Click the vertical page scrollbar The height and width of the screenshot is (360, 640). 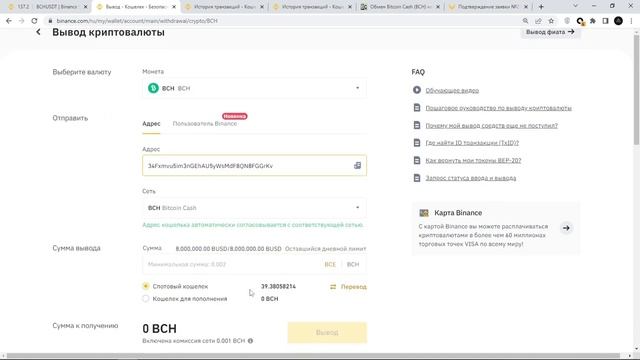click(x=636, y=90)
